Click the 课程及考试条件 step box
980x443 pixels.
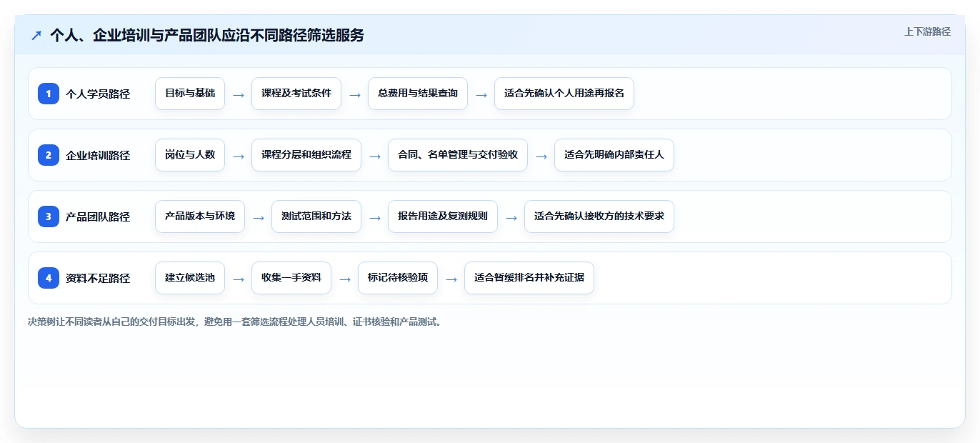click(x=296, y=94)
